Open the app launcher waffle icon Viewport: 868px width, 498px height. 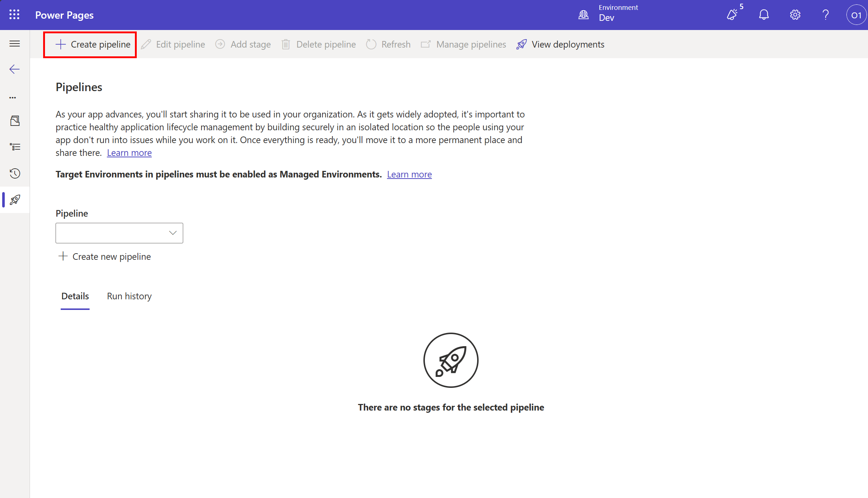click(x=14, y=15)
